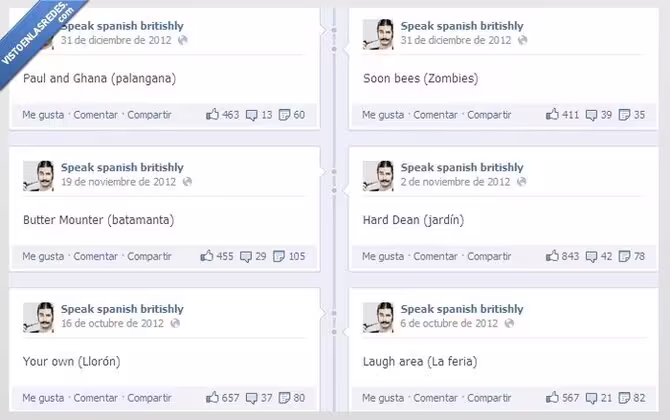Open the 16 de octubre de 2012 date link
Image resolution: width=670 pixels, height=420 pixels.
pos(112,323)
